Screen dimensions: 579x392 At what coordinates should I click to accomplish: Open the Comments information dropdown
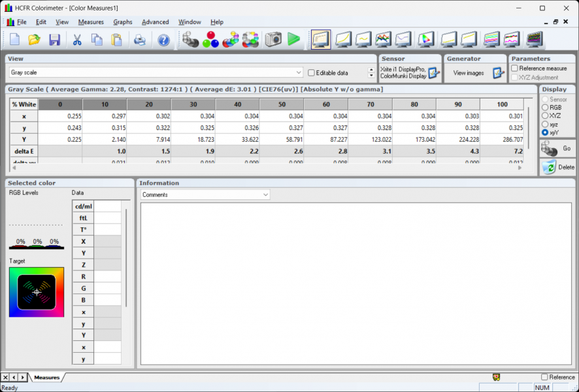pyautogui.click(x=265, y=195)
